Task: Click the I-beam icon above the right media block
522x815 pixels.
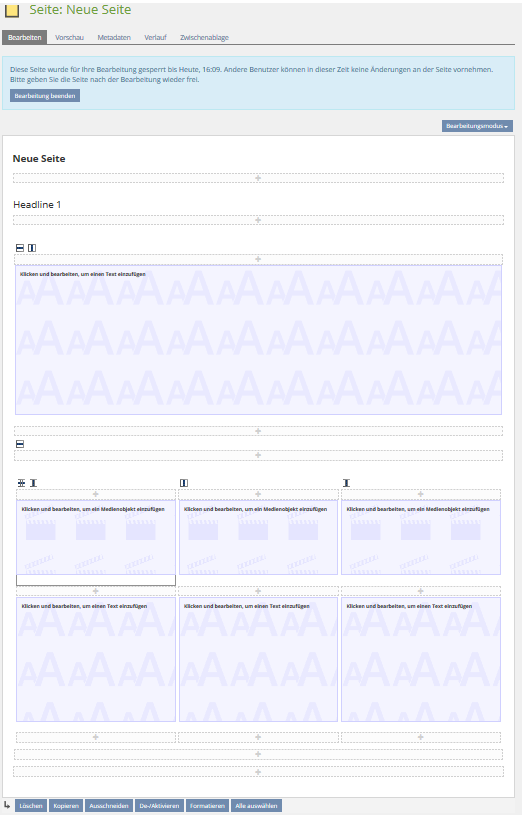Action: tap(346, 483)
